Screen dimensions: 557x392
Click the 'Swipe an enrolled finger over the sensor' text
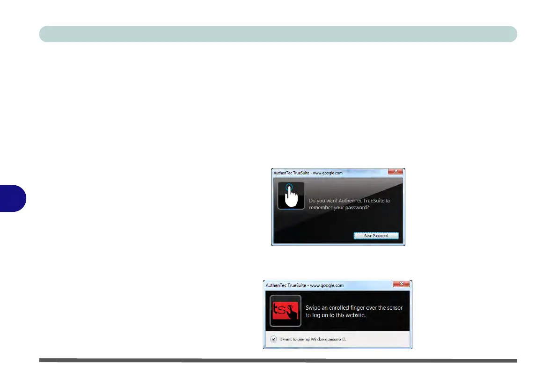pos(354,308)
